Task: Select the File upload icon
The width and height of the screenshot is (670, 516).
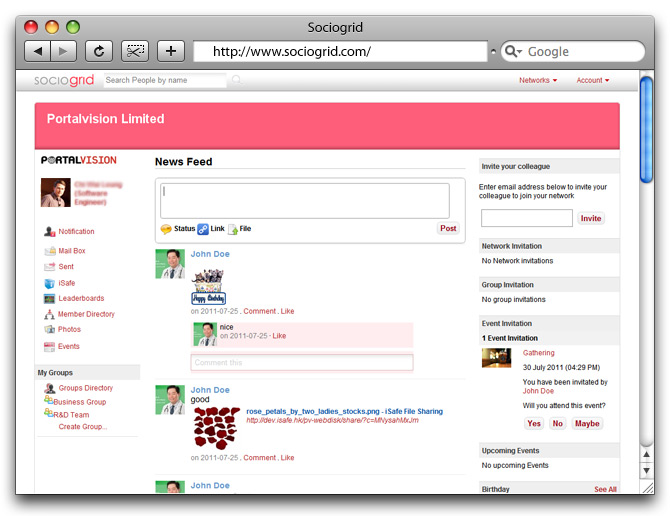Action: 233,229
